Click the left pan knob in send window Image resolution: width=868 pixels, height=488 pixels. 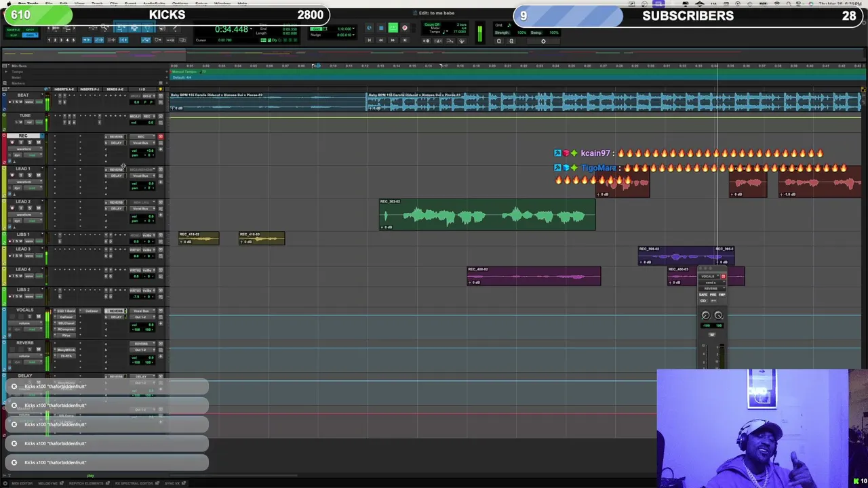pyautogui.click(x=705, y=315)
